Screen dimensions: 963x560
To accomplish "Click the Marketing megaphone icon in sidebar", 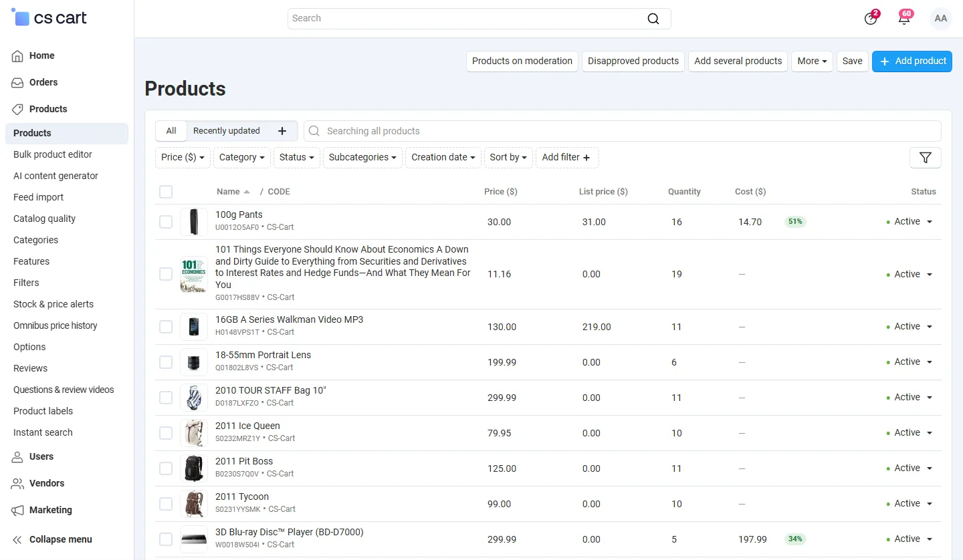I will pyautogui.click(x=17, y=511).
